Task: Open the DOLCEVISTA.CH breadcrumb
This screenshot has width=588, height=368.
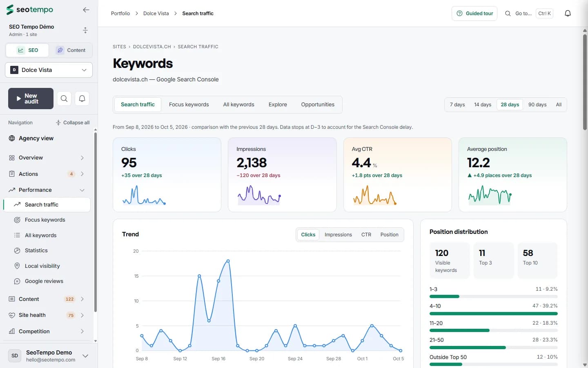Action: (x=152, y=47)
